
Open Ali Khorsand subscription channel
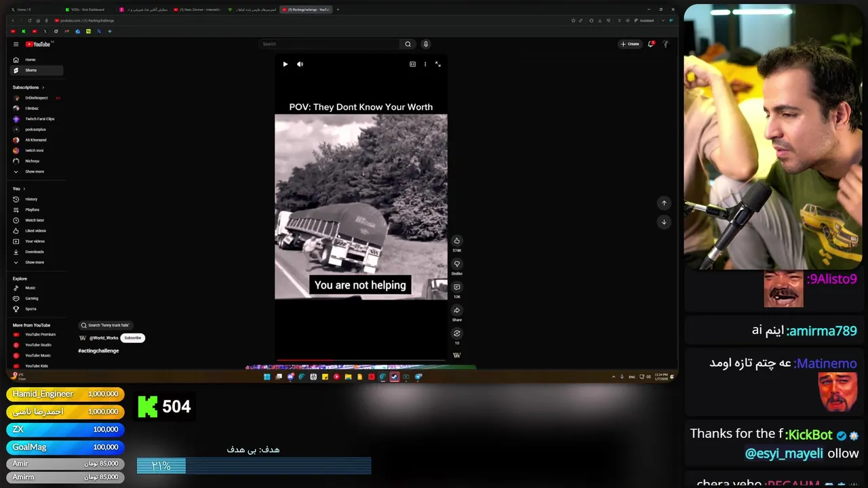click(37, 140)
